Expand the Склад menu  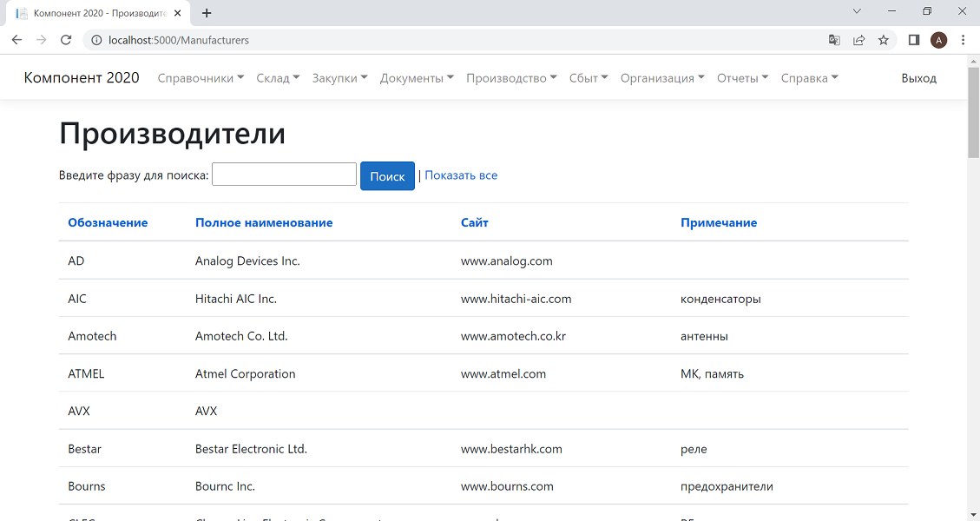(x=278, y=78)
